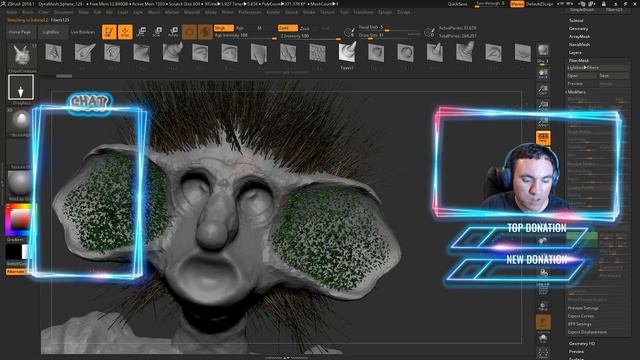Viewport: 640px width, 360px height.
Task: Open the Alpha menu
Action: pyautogui.click(x=12, y=12)
